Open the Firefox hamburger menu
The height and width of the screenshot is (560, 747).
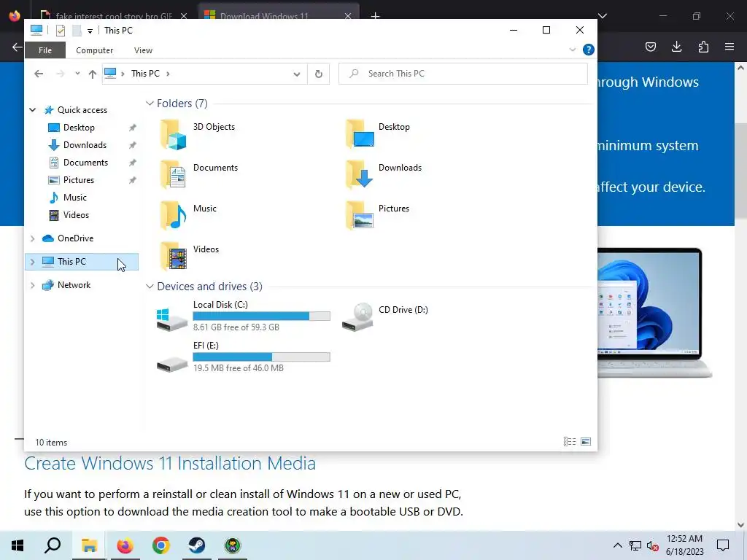coord(729,47)
